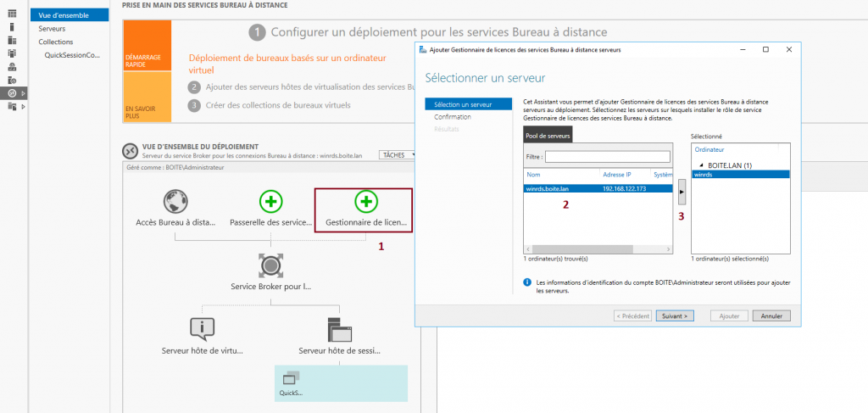Add the Passerelle des services role
Image resolution: width=868 pixels, height=413 pixels.
click(x=270, y=202)
